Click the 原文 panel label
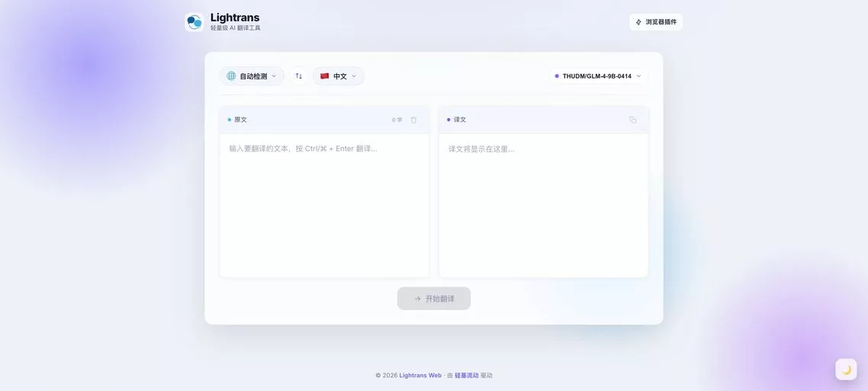 click(241, 120)
